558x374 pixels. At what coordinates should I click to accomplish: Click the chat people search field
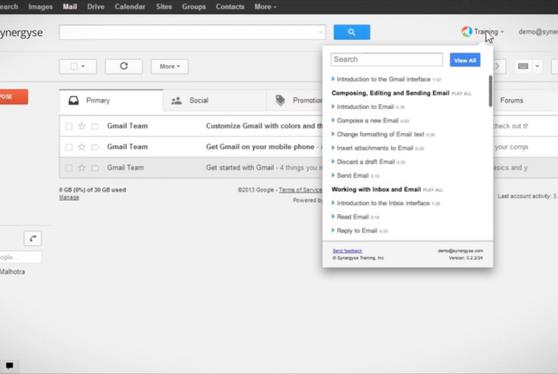tap(20, 257)
